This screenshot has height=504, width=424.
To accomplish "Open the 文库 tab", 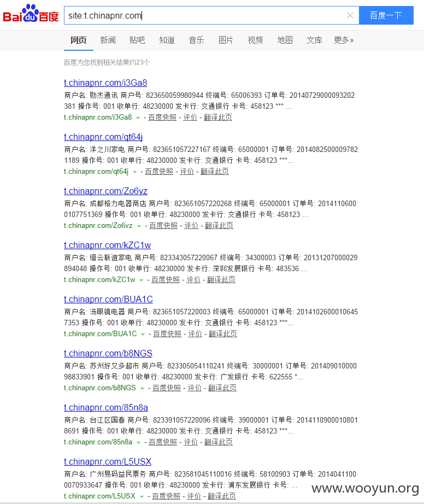I will [x=315, y=40].
